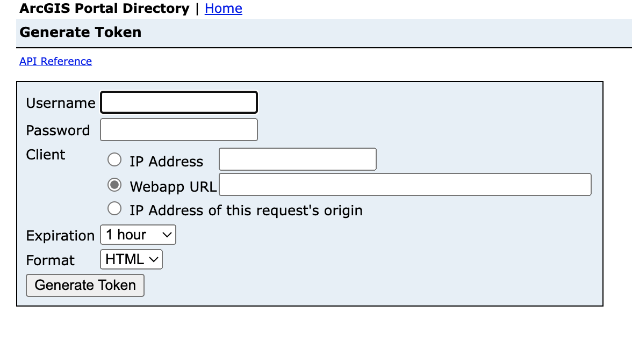Image resolution: width=632 pixels, height=364 pixels.
Task: Expand the Expiration dropdown showing 1 hour
Action: pos(138,235)
